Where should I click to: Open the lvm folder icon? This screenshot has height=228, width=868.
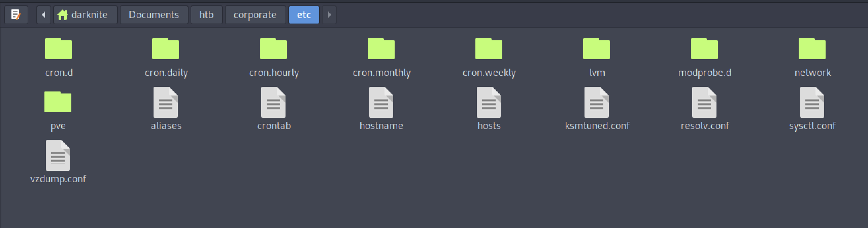[596, 49]
